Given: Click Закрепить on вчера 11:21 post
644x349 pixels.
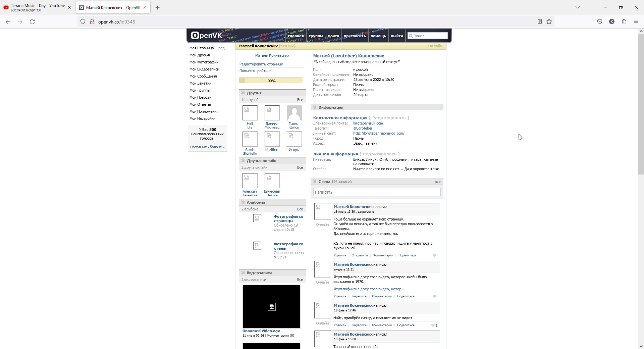Looking at the screenshot, I should pyautogui.click(x=359, y=296).
